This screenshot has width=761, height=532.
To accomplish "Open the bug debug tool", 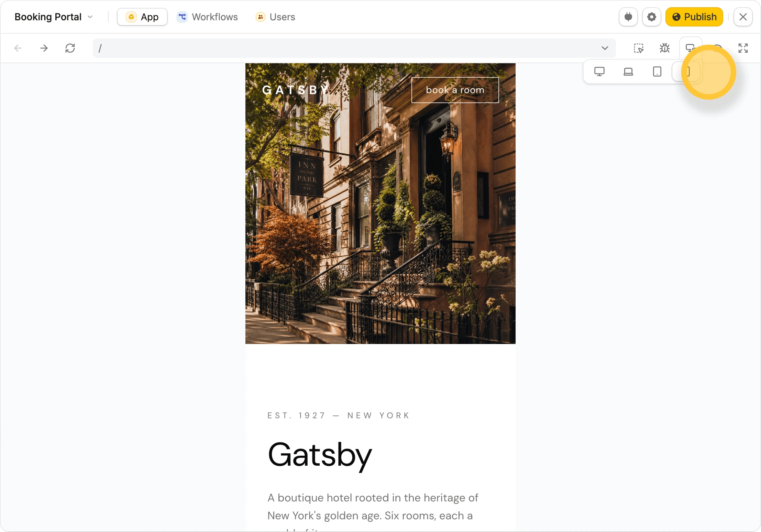I will (x=665, y=48).
